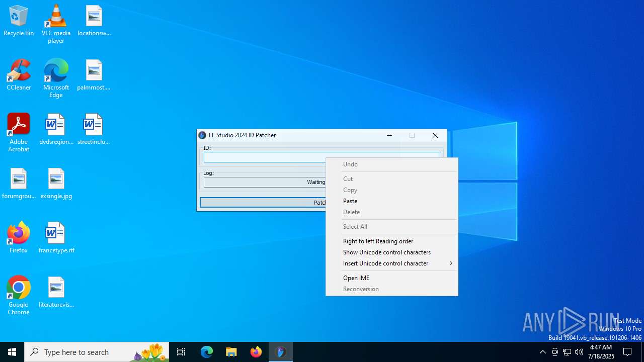Expand Insert Unicode control character submenu
644x362 pixels.
(392, 263)
